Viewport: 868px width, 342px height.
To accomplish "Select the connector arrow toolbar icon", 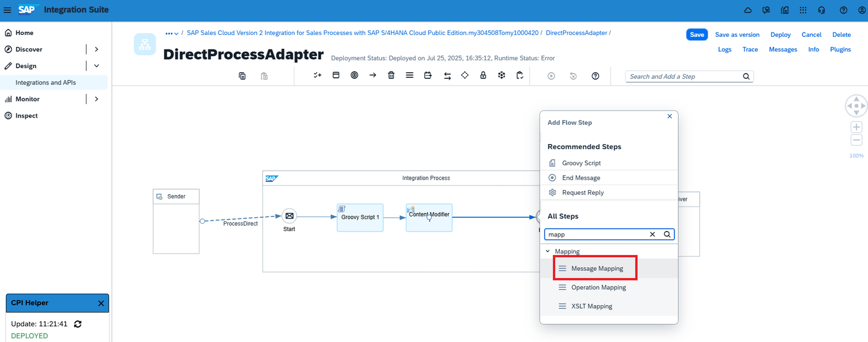I will pos(373,75).
